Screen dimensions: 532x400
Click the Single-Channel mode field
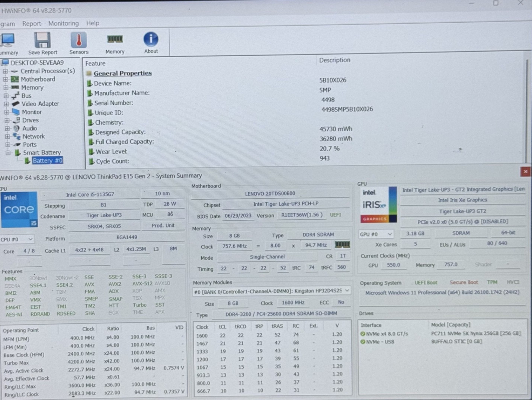267,257
